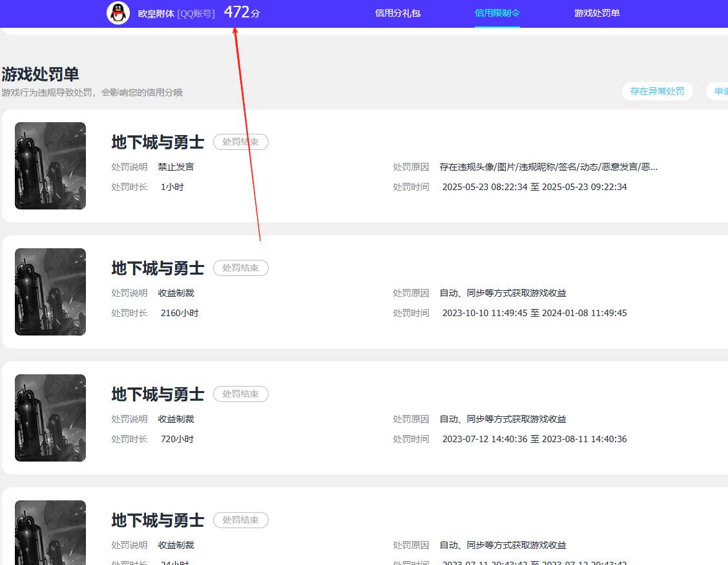Click the third 地下城与勇士 game thumbnail

tap(50, 418)
